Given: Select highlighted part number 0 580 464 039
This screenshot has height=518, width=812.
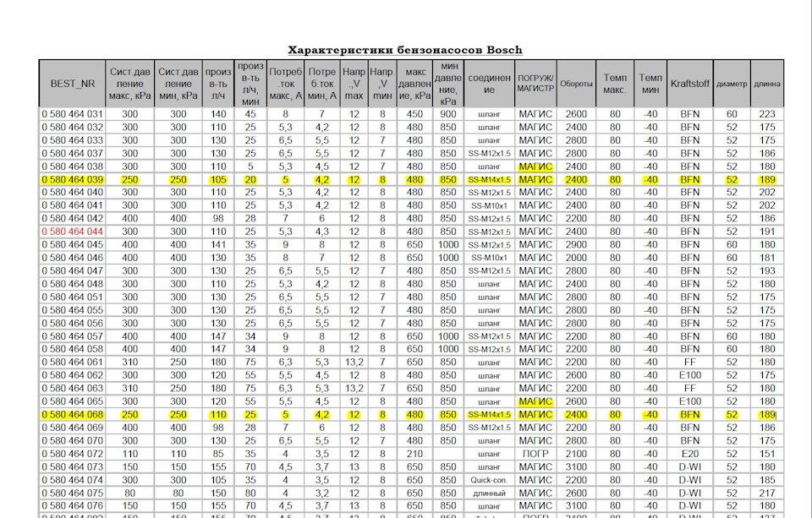Looking at the screenshot, I should [73, 179].
